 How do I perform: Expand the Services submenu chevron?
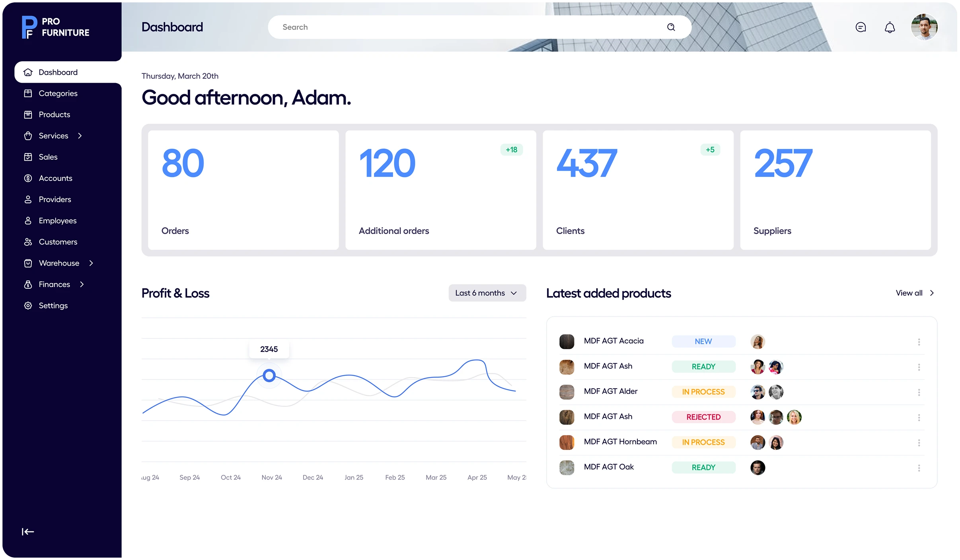pos(80,136)
